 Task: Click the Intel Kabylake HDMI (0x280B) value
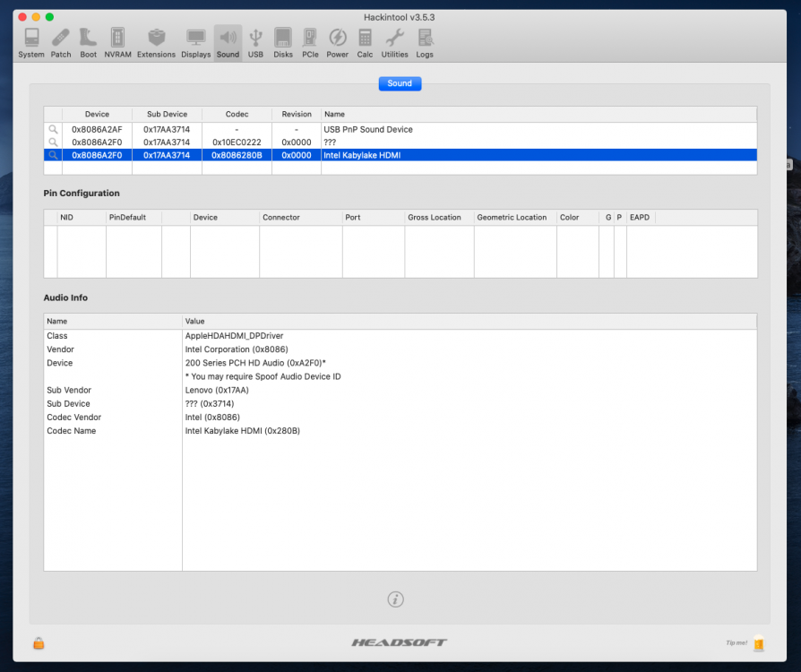coord(242,430)
